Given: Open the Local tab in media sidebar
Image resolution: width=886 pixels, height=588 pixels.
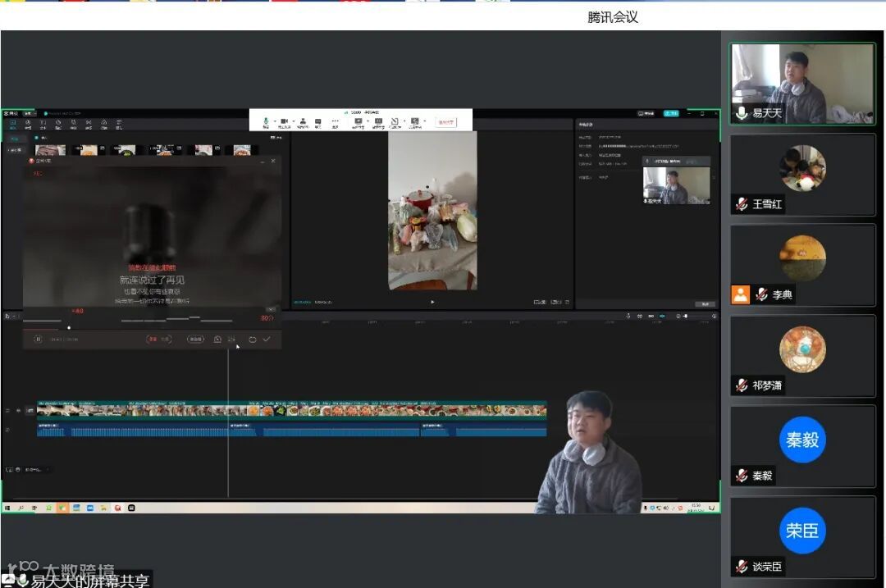Looking at the screenshot, I should click(15, 139).
